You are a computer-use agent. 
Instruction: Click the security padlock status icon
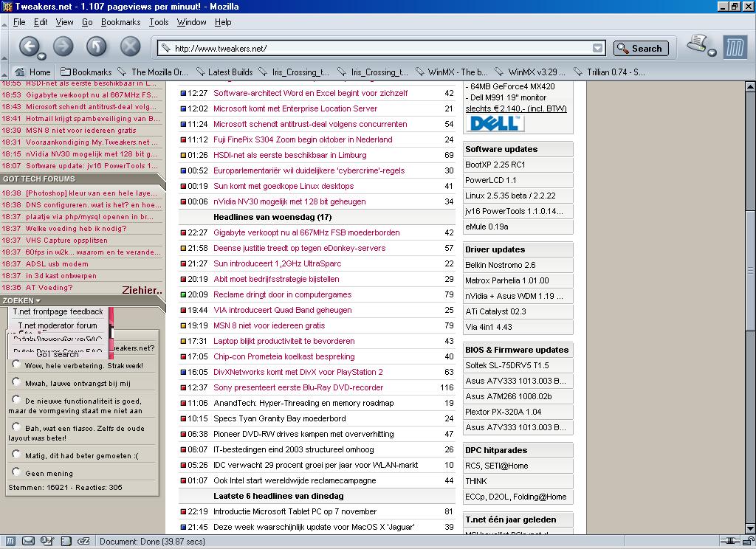[x=749, y=542]
